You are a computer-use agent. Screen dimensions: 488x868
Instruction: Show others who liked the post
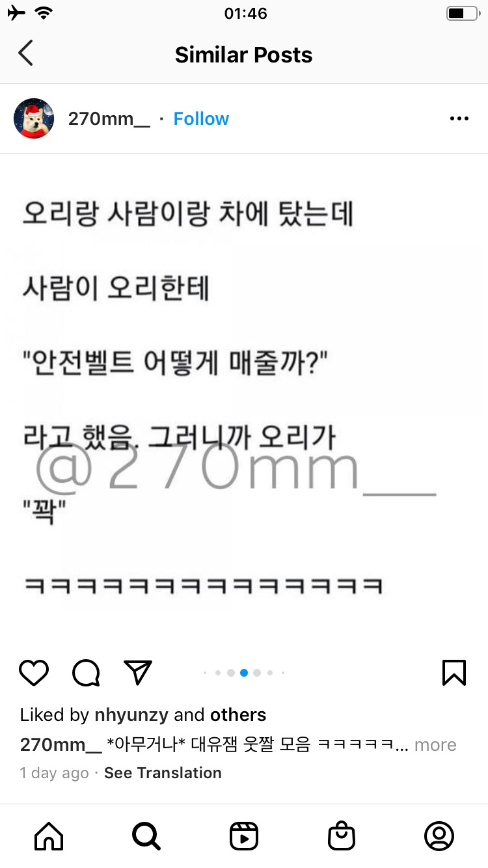238,715
